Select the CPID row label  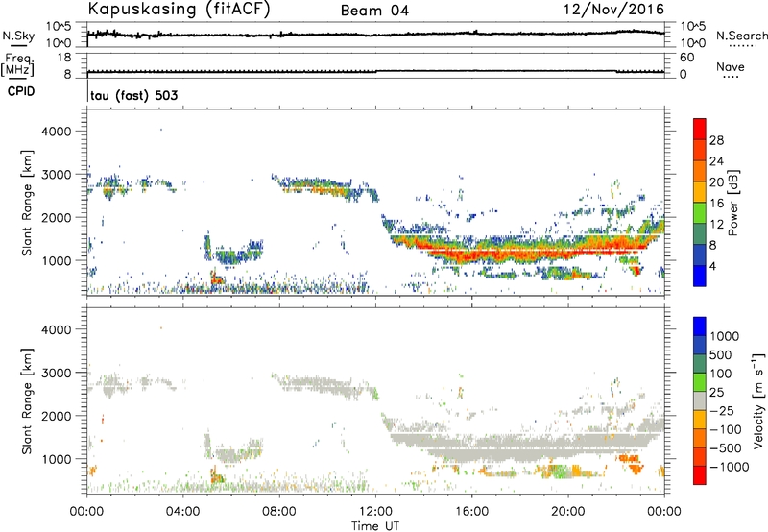point(21,91)
